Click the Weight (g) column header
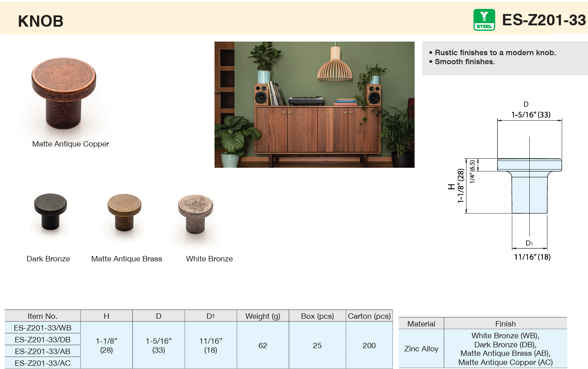The image size is (588, 369). coord(262,316)
